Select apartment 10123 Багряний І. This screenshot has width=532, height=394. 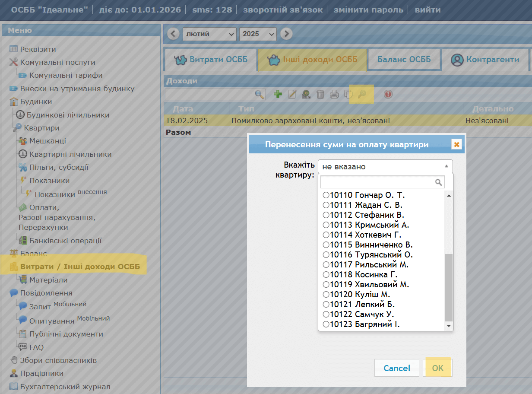361,324
